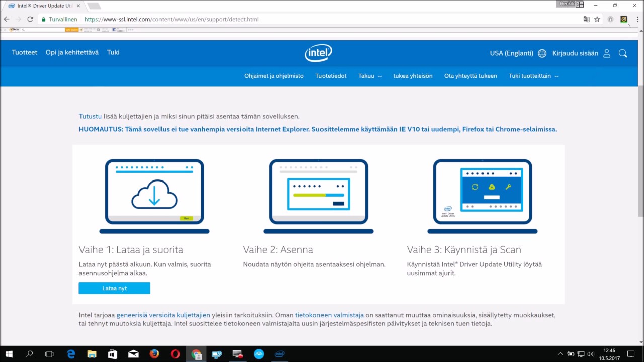Screen dimensions: 644x362
Task: Open the Tuki menu
Action: tap(113, 52)
